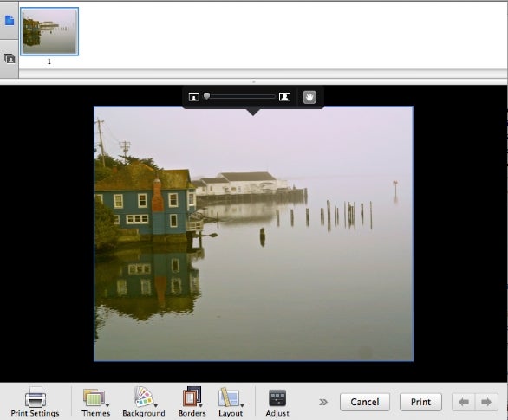The image size is (508, 420).
Task: Click the photo zoom slider track
Action: pyautogui.click(x=240, y=97)
